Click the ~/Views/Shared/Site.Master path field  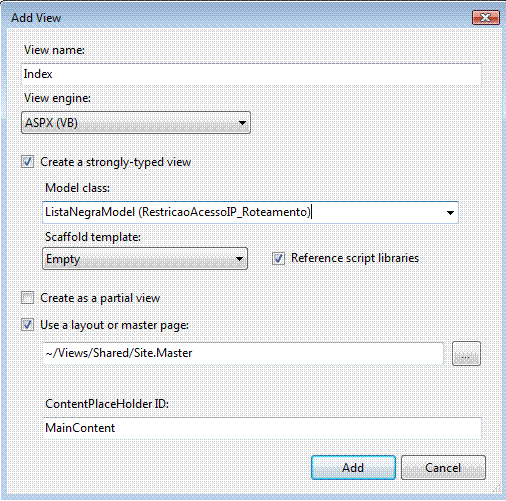pos(243,353)
